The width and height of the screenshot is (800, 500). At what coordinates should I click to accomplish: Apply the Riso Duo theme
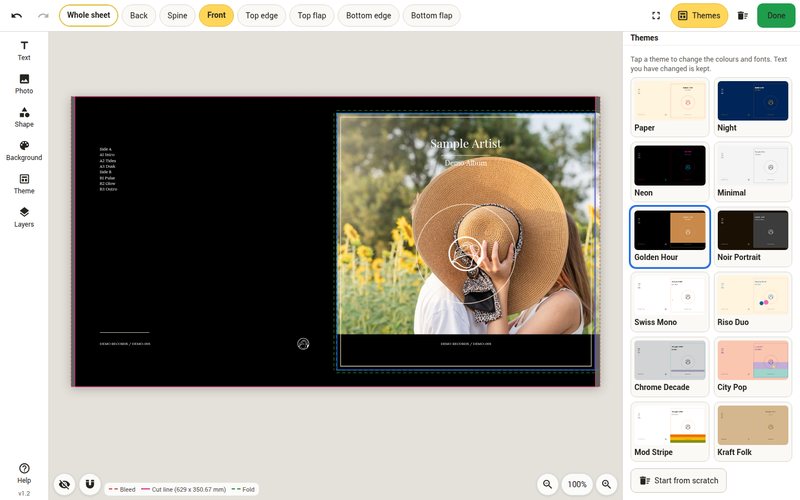(x=753, y=302)
